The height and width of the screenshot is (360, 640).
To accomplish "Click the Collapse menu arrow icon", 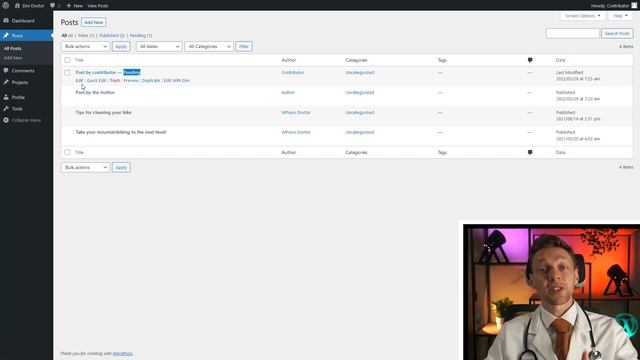I will click(6, 120).
